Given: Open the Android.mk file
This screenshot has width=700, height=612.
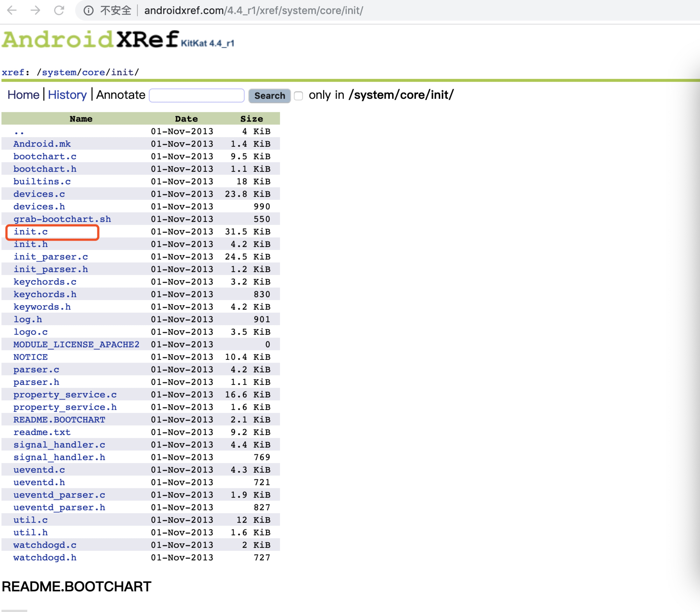Looking at the screenshot, I should point(42,144).
